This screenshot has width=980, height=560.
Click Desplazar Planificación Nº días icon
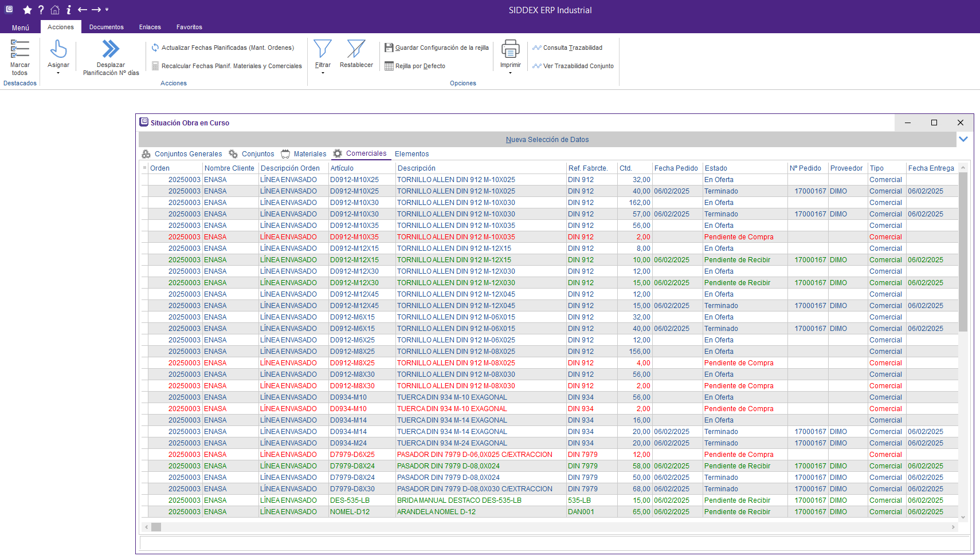pyautogui.click(x=111, y=49)
